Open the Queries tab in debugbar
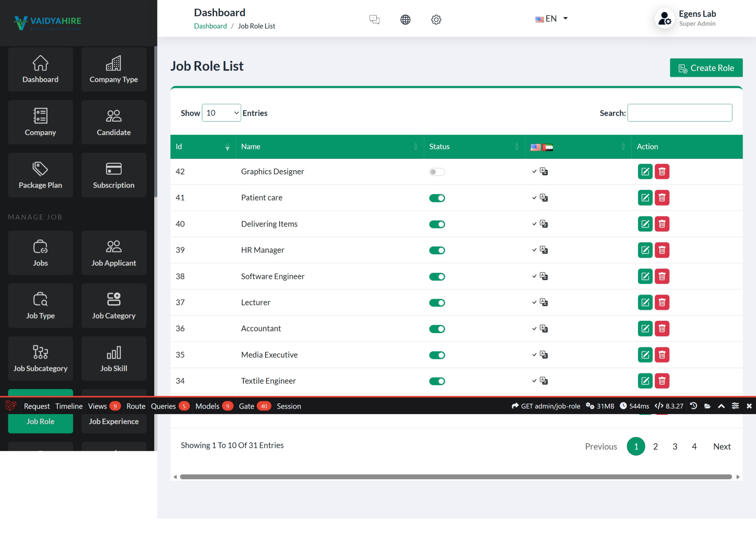Image resolution: width=756 pixels, height=534 pixels. (x=163, y=406)
